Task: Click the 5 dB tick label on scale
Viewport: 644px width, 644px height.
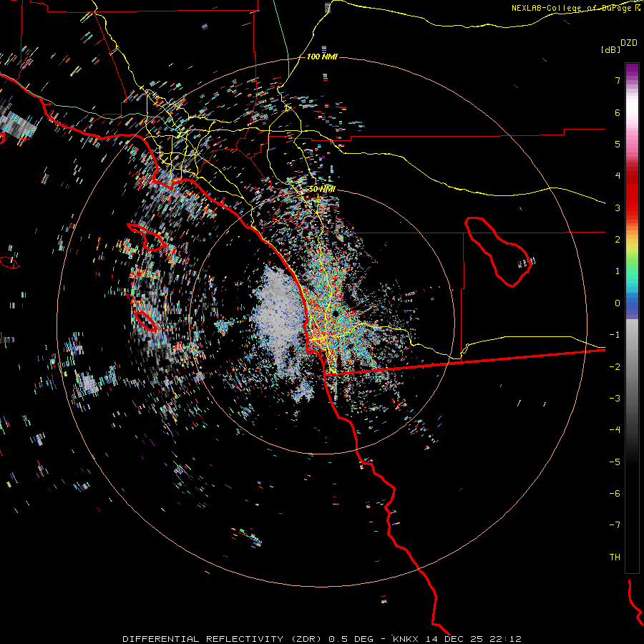Action: click(x=618, y=144)
